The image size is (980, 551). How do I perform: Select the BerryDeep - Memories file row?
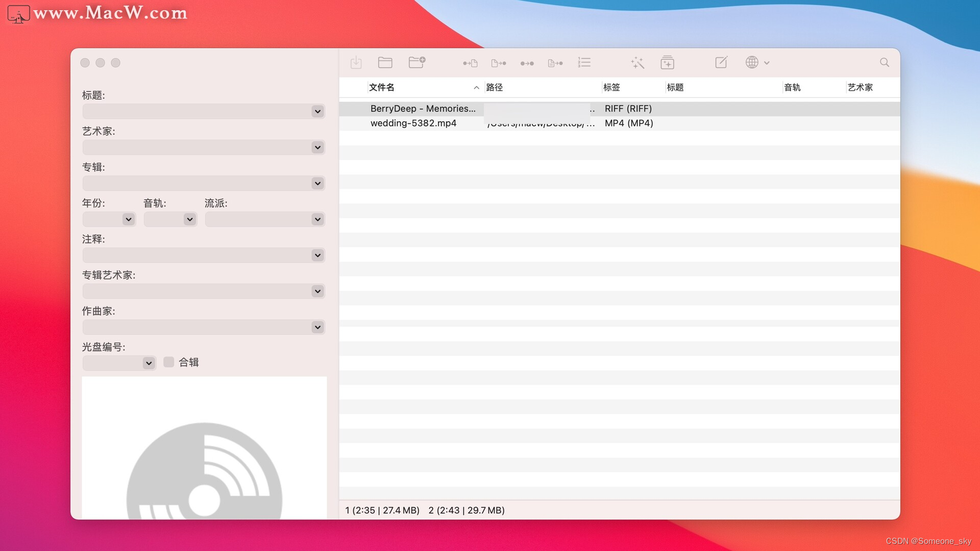pos(620,109)
